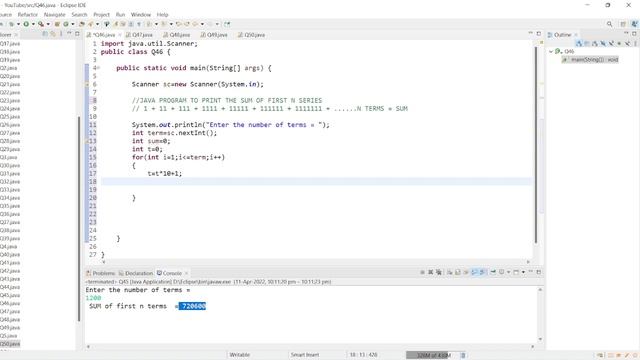The width and height of the screenshot is (640, 360).
Task: Select the Java perspective icon
Action: coord(635,24)
